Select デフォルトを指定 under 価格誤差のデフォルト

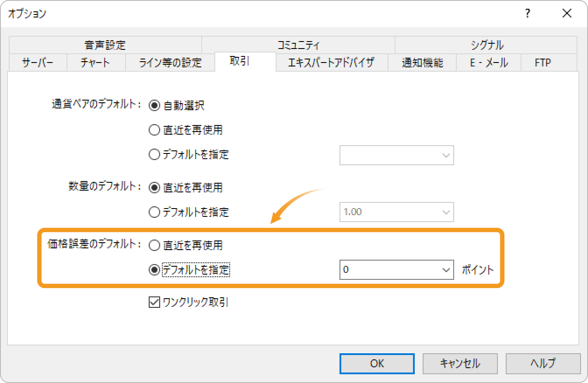click(x=189, y=270)
